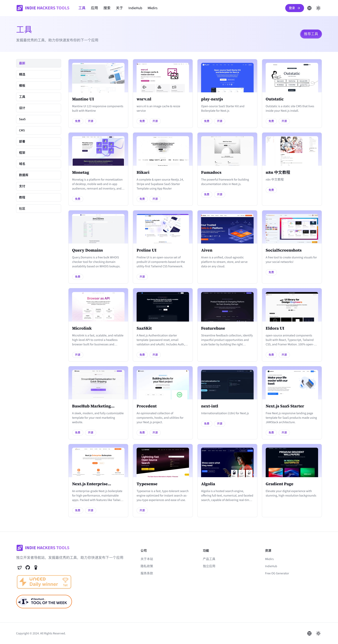338x644 pixels.
Task: Open the Twitter icon in footer
Action: [19, 568]
